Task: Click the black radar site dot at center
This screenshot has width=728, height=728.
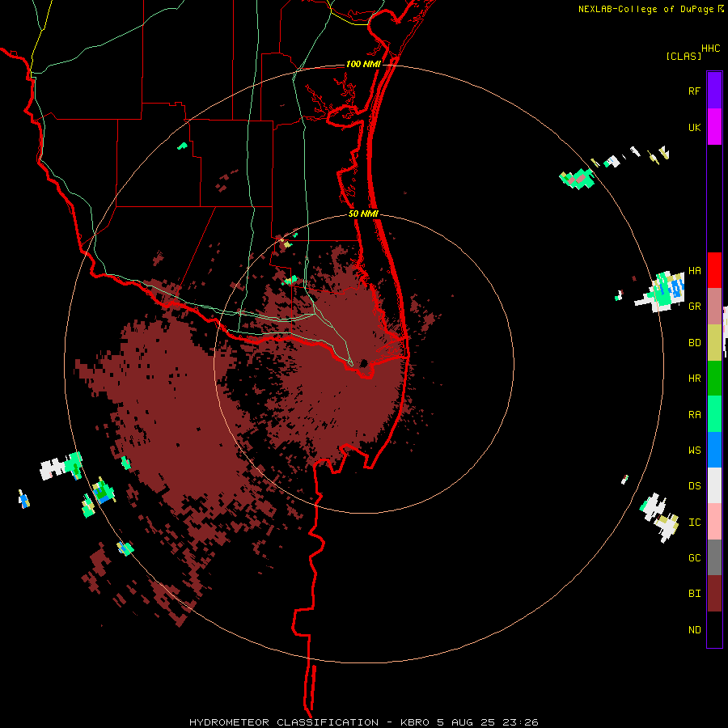Action: coord(364,363)
